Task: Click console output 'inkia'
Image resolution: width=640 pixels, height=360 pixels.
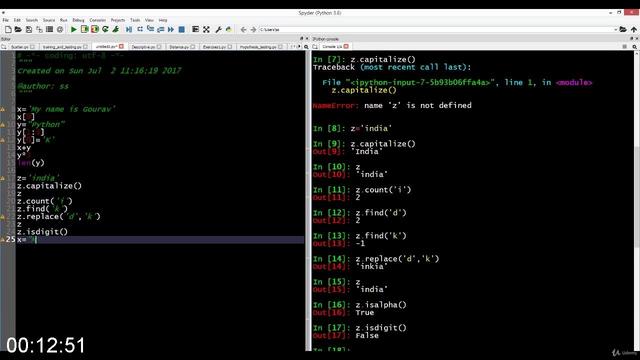Action: coord(371,267)
